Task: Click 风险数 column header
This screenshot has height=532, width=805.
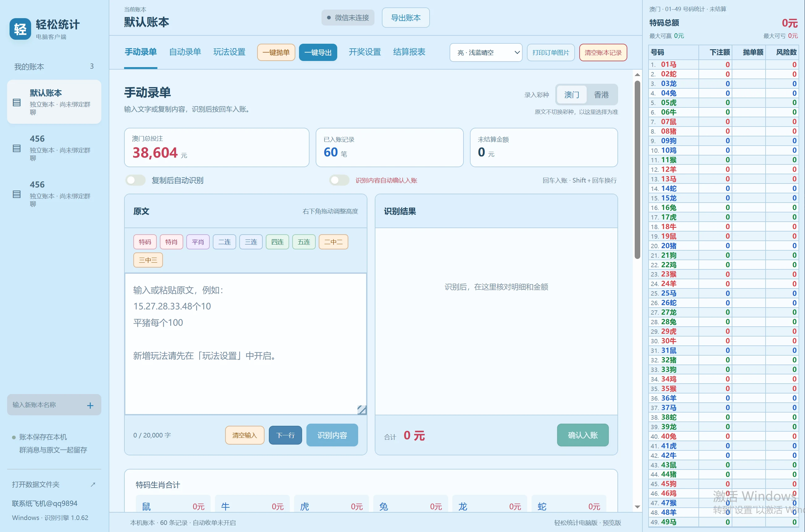Action: 782,52
